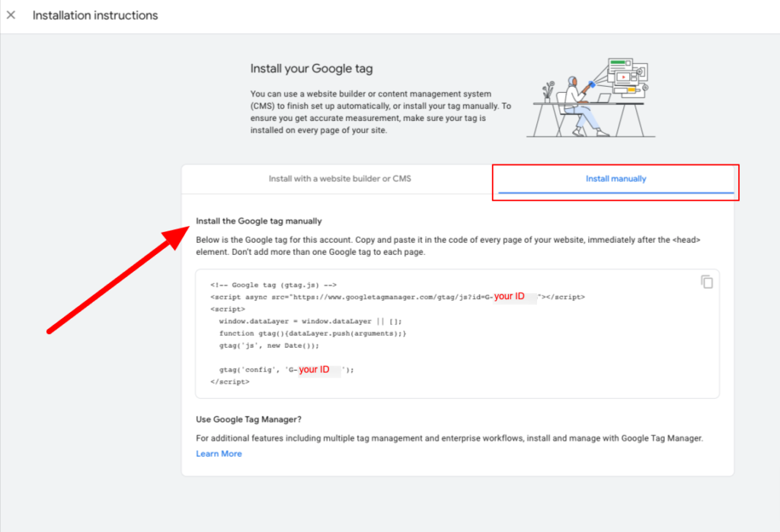Screen dimensions: 780x532
Task: Click the paragraph starting 'Below is the Google tag'
Action: pyautogui.click(x=448, y=246)
